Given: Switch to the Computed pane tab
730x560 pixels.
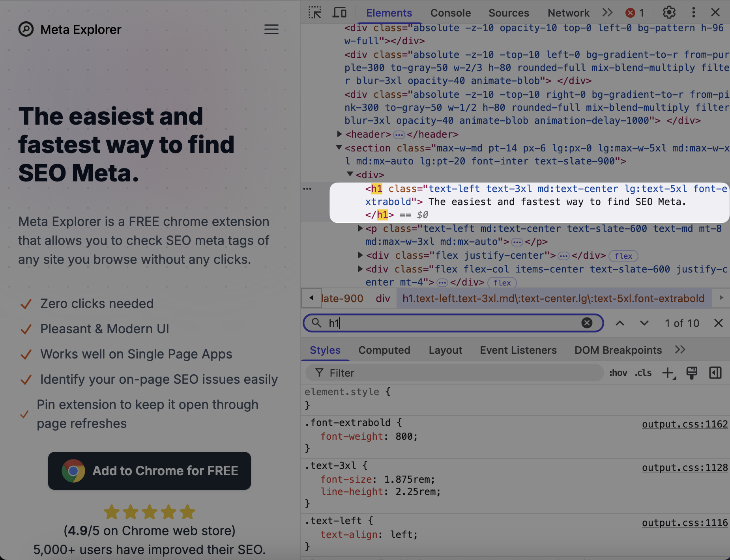Looking at the screenshot, I should [x=384, y=350].
